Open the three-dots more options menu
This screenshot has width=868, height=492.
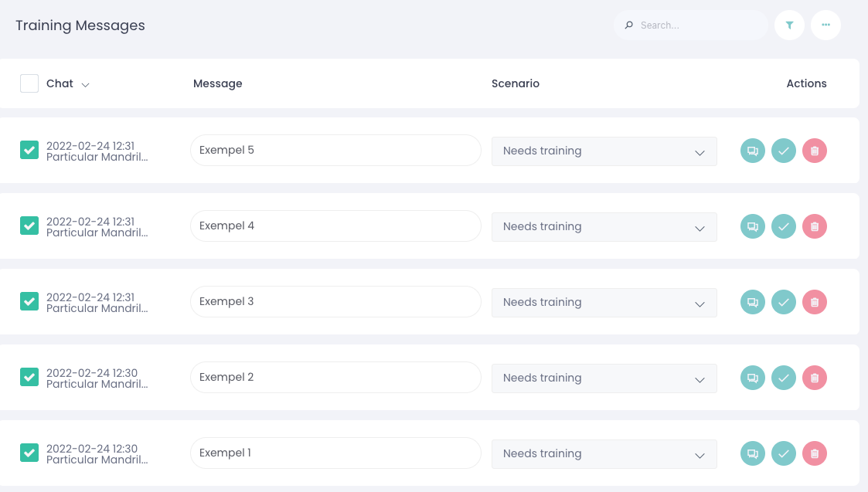point(825,25)
